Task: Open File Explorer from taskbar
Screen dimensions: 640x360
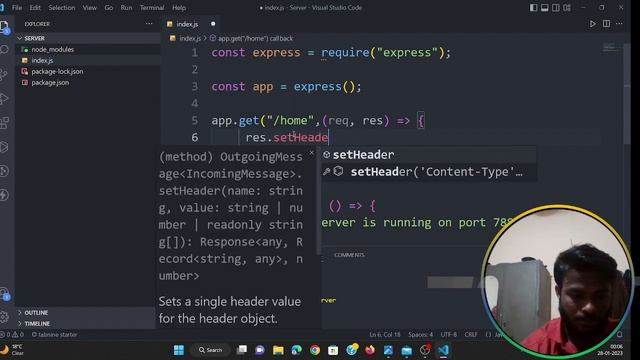Action: pyautogui.click(x=278, y=350)
